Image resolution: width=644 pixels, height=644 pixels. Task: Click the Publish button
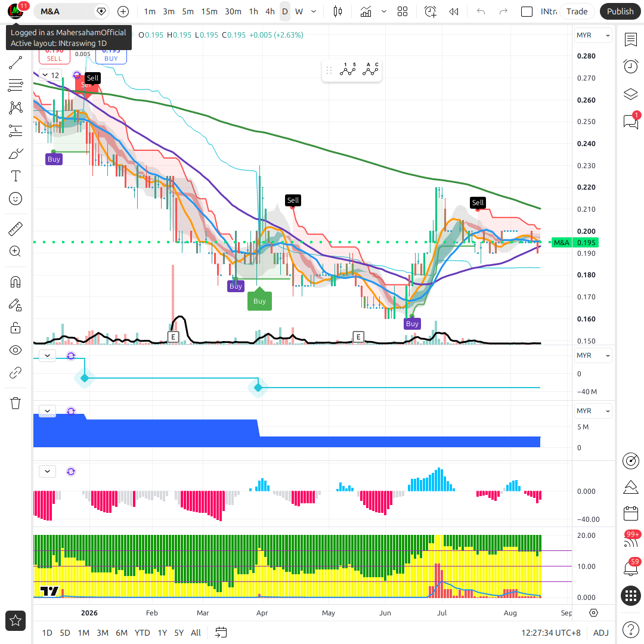[620, 11]
